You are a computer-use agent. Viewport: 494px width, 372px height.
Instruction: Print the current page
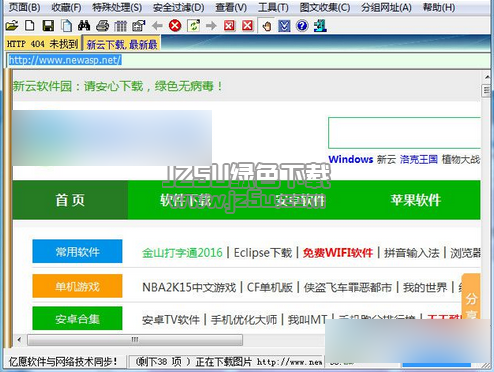[102, 26]
